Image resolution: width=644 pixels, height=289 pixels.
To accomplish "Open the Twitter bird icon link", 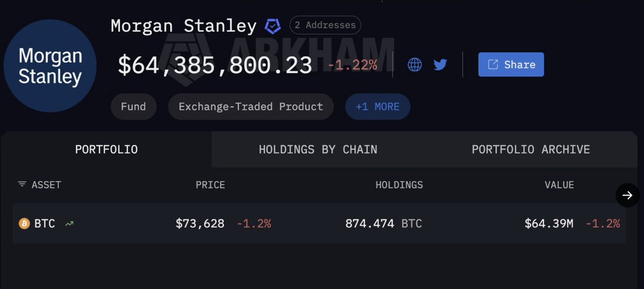I will click(440, 65).
